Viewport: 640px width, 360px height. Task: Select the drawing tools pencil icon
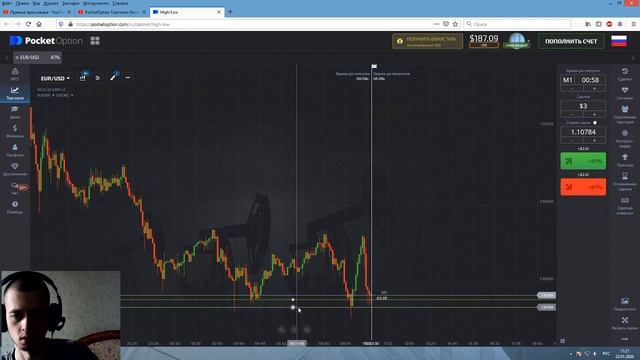point(113,77)
